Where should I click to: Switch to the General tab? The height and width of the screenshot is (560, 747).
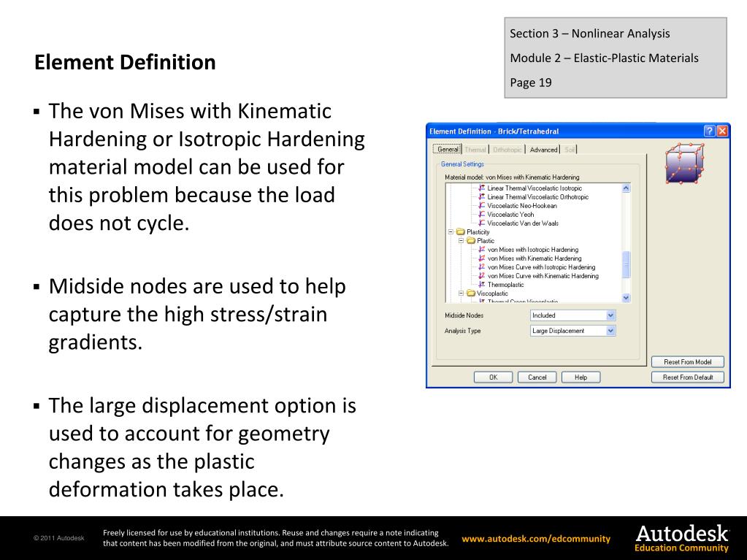(x=448, y=149)
